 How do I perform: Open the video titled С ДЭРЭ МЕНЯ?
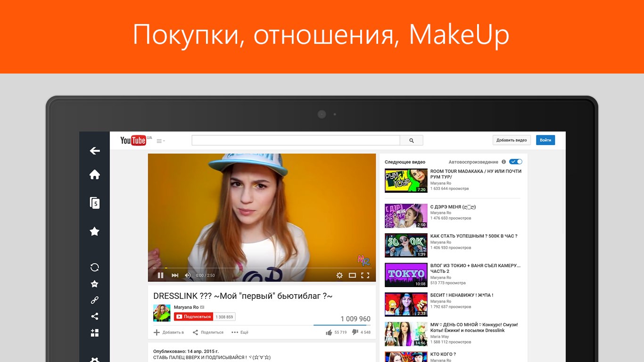(453, 207)
